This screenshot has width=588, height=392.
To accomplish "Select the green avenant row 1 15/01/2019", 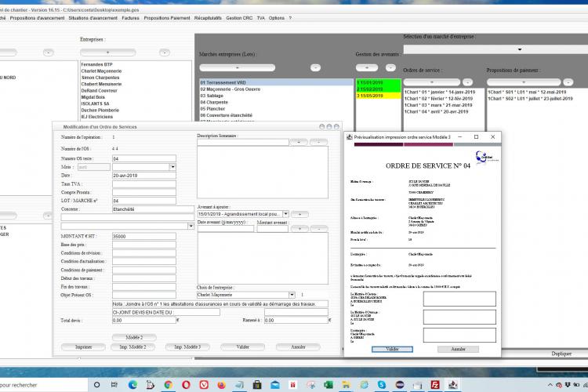I will point(379,82).
